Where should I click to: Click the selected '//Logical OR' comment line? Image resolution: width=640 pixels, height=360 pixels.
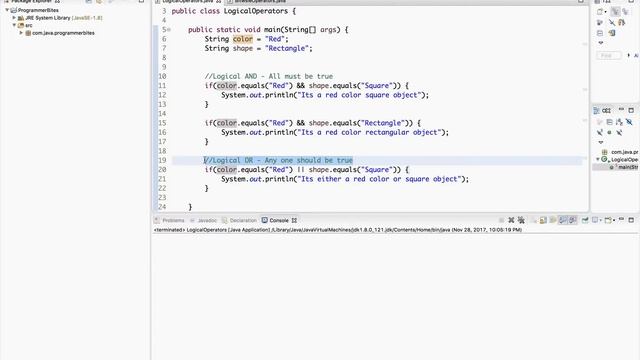[278, 160]
